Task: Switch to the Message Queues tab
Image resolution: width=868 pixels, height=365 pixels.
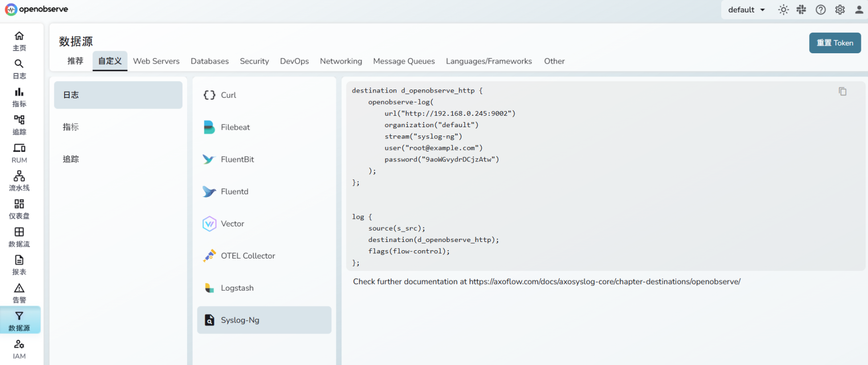Action: pyautogui.click(x=404, y=61)
